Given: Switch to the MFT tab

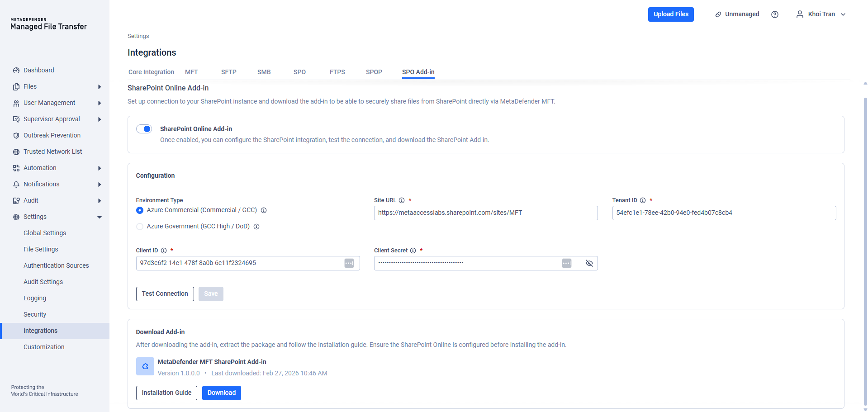Looking at the screenshot, I should (x=191, y=72).
